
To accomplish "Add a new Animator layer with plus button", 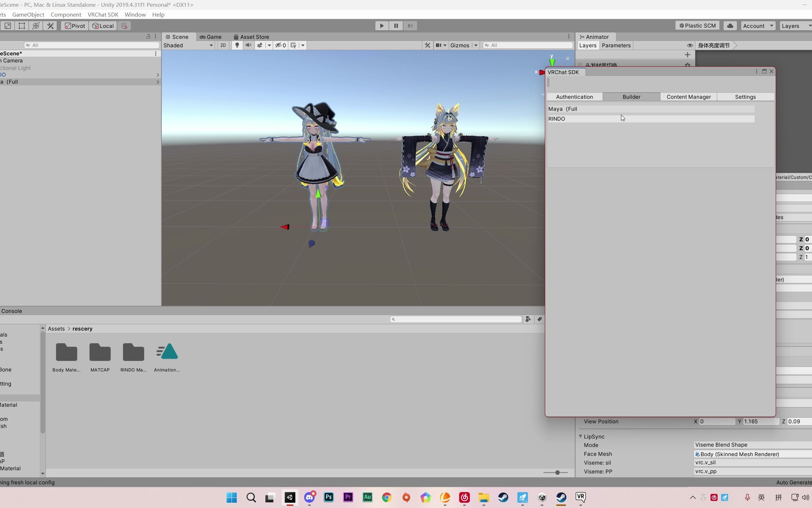I will click(x=687, y=54).
